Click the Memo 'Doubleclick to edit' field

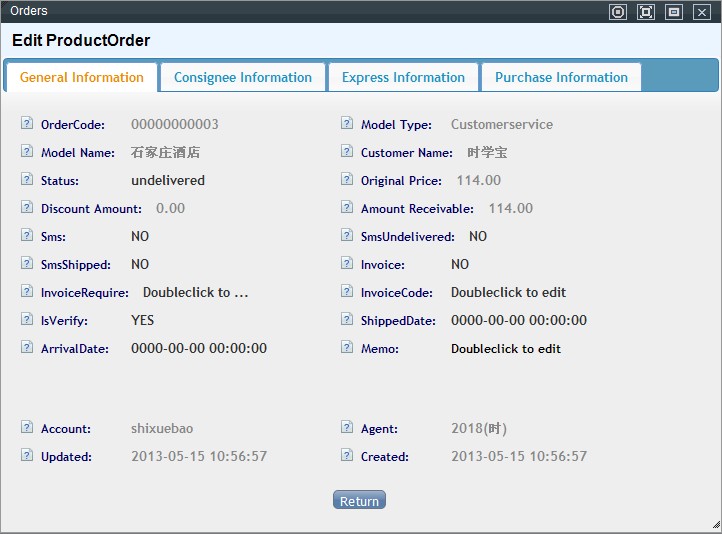pos(506,349)
